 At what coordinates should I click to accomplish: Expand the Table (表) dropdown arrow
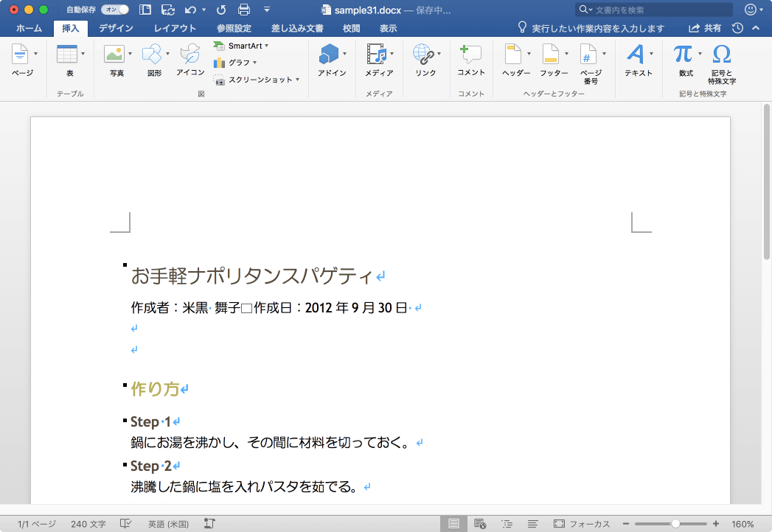pyautogui.click(x=83, y=54)
